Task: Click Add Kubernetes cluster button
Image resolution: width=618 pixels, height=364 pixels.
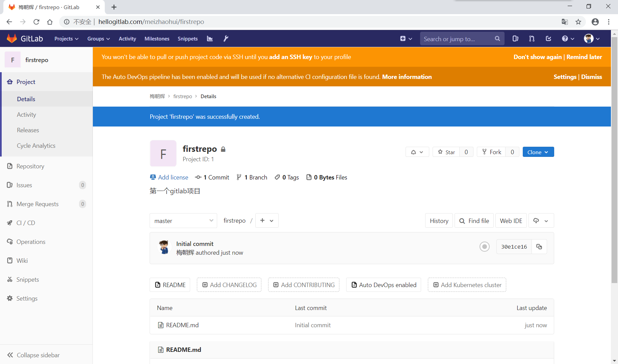Action: [467, 285]
